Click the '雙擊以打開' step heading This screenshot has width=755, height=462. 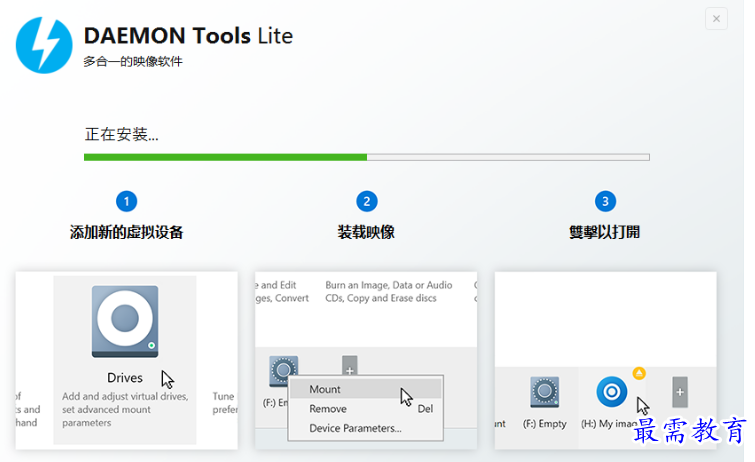click(604, 232)
